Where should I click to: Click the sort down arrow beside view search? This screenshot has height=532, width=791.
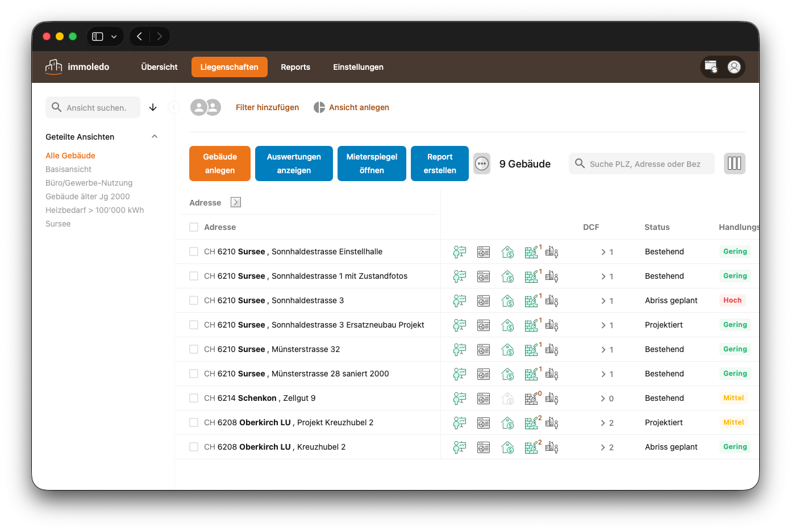pos(153,107)
